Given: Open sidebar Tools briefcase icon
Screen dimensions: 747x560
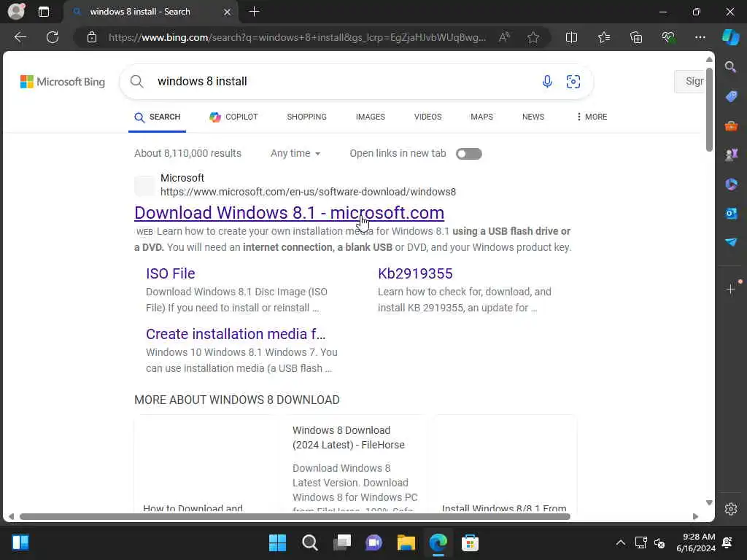Looking at the screenshot, I should (731, 125).
